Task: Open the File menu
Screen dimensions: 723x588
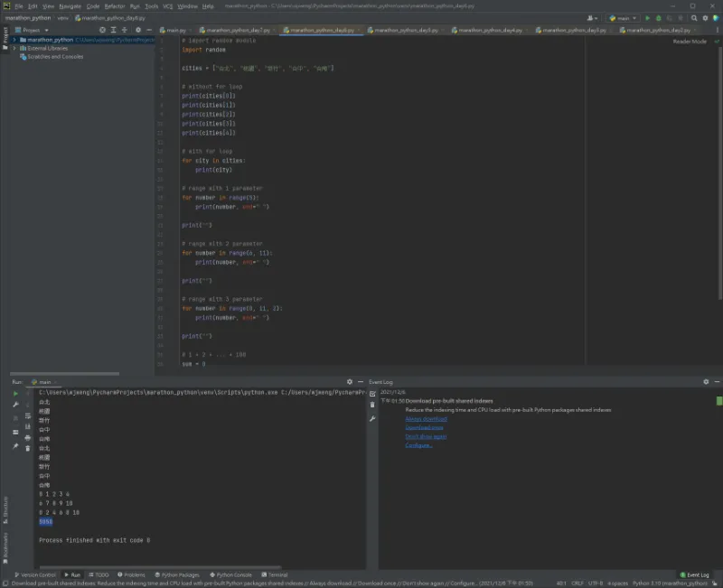Action: (x=19, y=6)
